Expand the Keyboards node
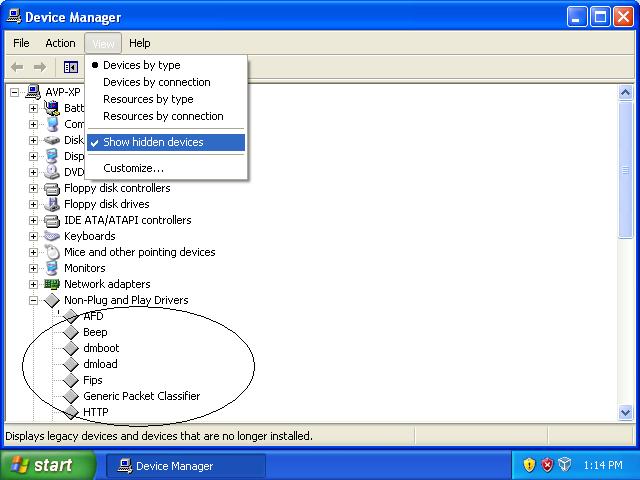 tap(33, 236)
